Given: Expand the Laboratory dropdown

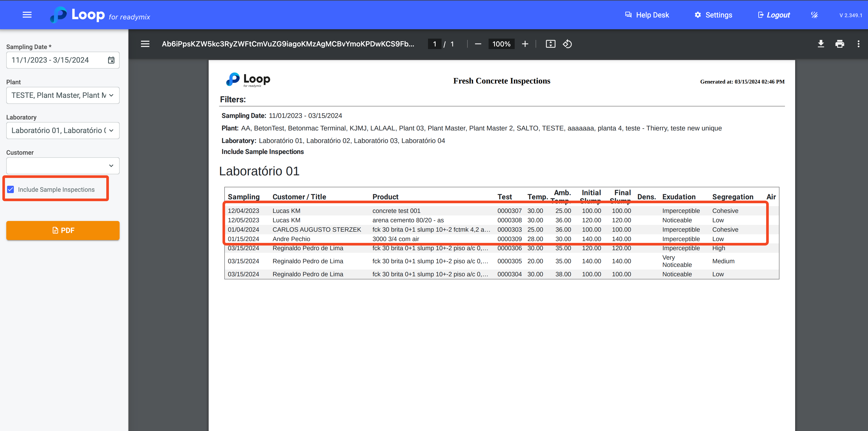Looking at the screenshot, I should [63, 131].
